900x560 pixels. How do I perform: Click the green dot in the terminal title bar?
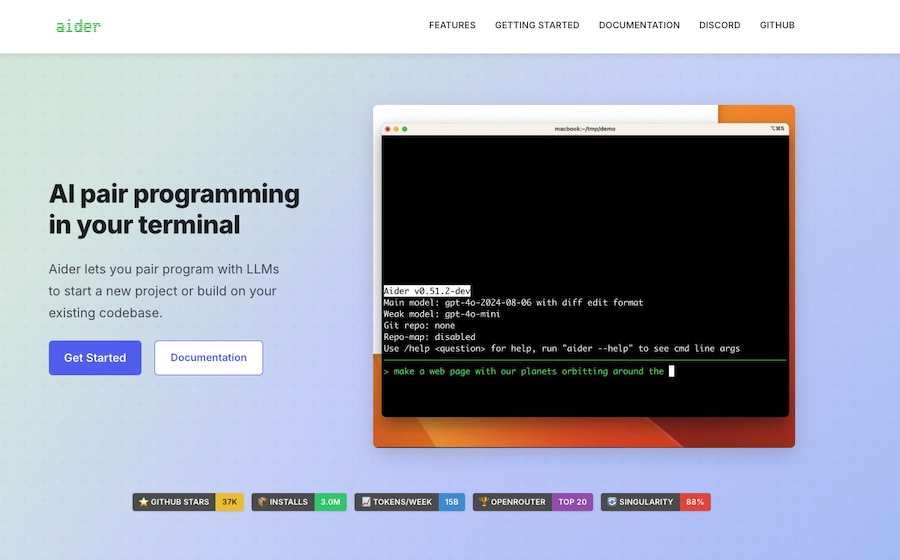(x=405, y=129)
